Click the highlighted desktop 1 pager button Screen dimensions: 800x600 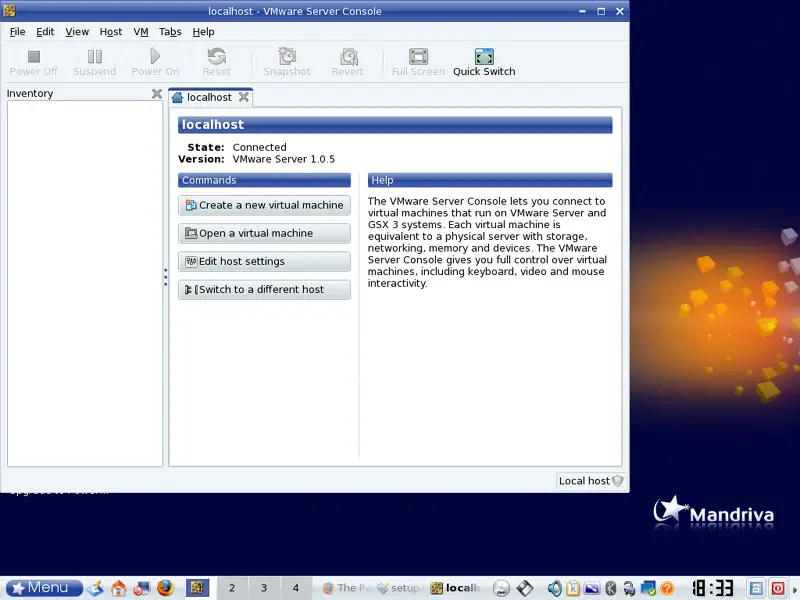click(197, 588)
